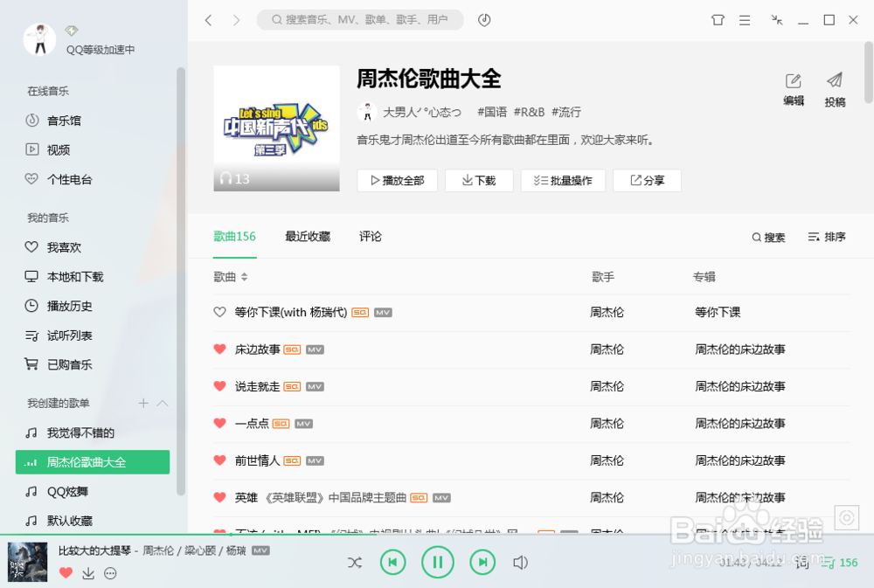874x588 pixels.
Task: Switch to the 最近收藏 tab
Action: (x=307, y=236)
